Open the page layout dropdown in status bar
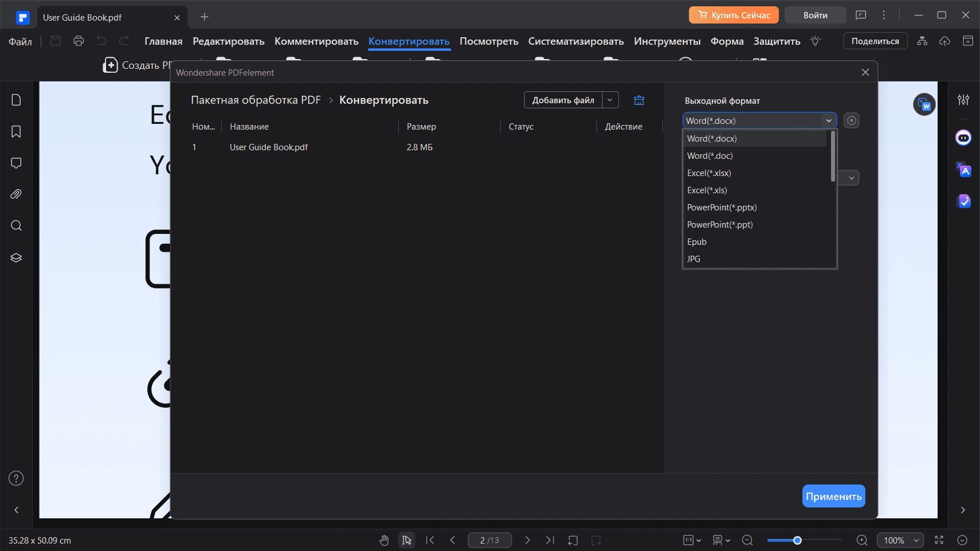The width and height of the screenshot is (980, 551). tap(722, 540)
